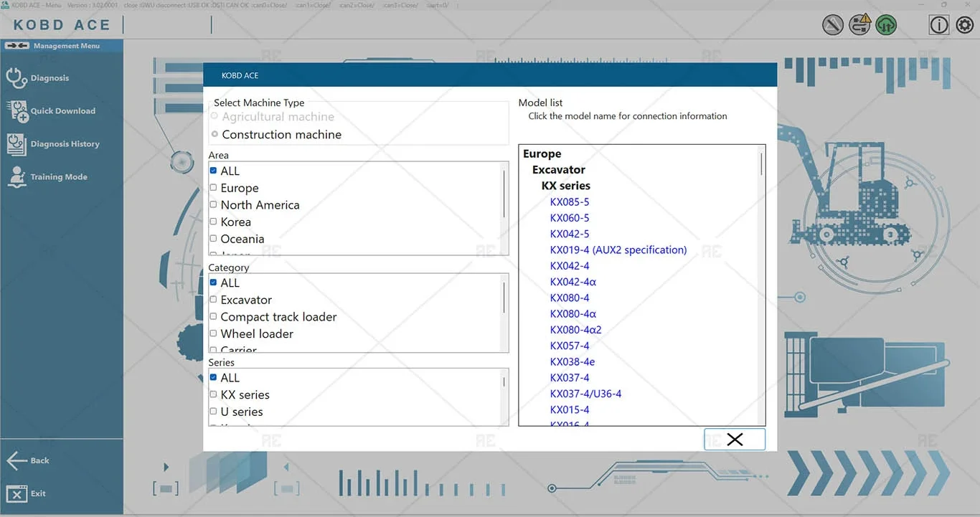This screenshot has width=980, height=517.
Task: Check the Wheel loader category checkbox
Action: pos(213,333)
